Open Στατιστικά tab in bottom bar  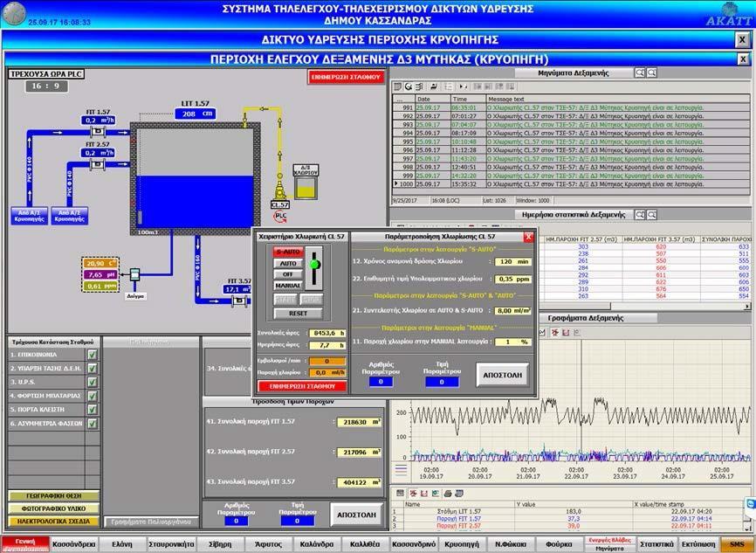[656, 544]
